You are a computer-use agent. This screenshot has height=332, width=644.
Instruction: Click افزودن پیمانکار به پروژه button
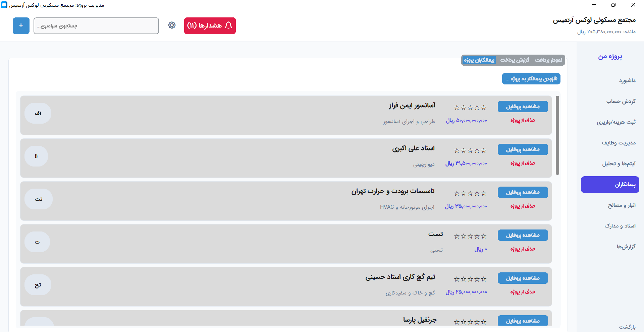pos(531,78)
